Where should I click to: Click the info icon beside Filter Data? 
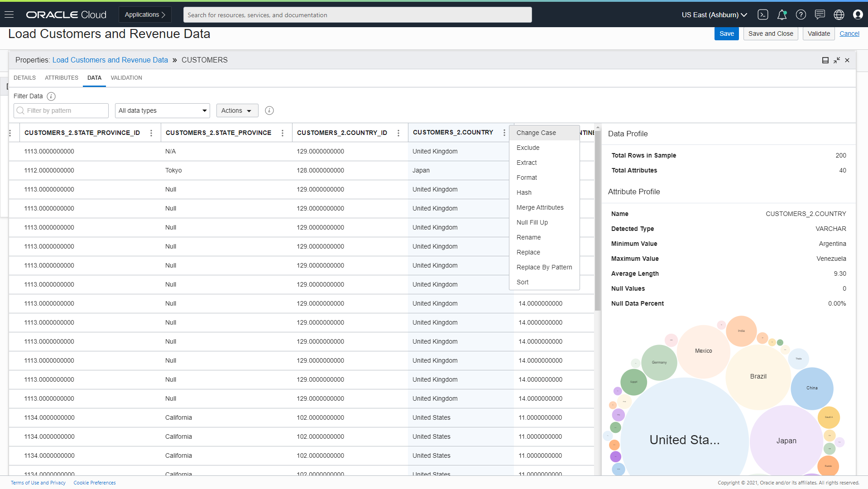point(51,96)
